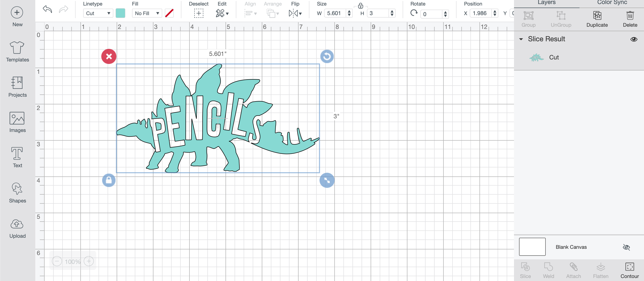Click the Rotate stepper arrows
Screen dimensions: 644x281
(x=445, y=14)
